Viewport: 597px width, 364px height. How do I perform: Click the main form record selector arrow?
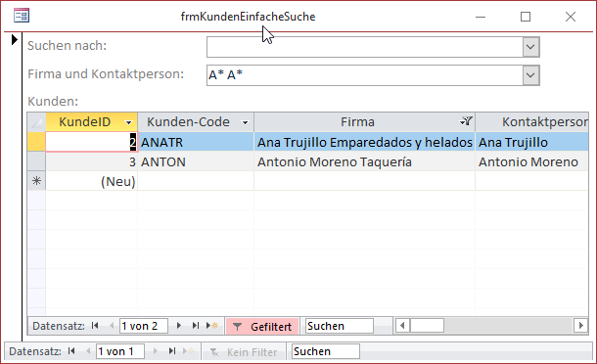point(14,39)
